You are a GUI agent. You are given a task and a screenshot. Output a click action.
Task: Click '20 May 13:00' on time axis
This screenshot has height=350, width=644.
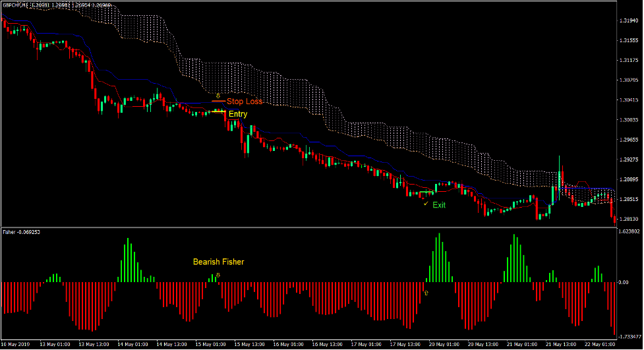pyautogui.click(x=483, y=344)
